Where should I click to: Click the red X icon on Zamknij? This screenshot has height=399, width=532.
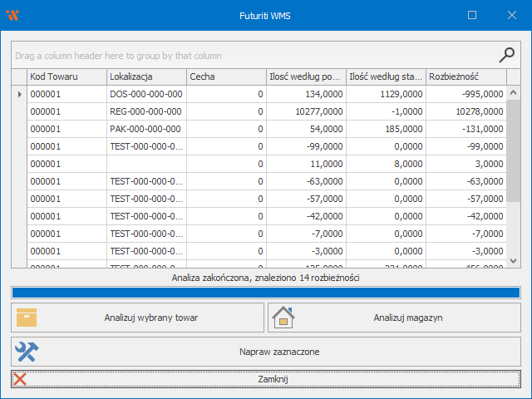(21, 379)
